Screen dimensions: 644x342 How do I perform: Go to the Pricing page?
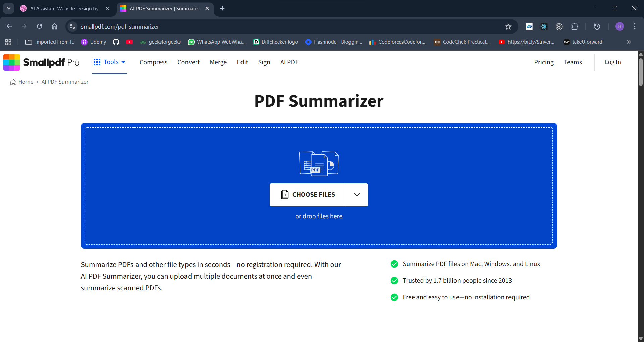[544, 62]
